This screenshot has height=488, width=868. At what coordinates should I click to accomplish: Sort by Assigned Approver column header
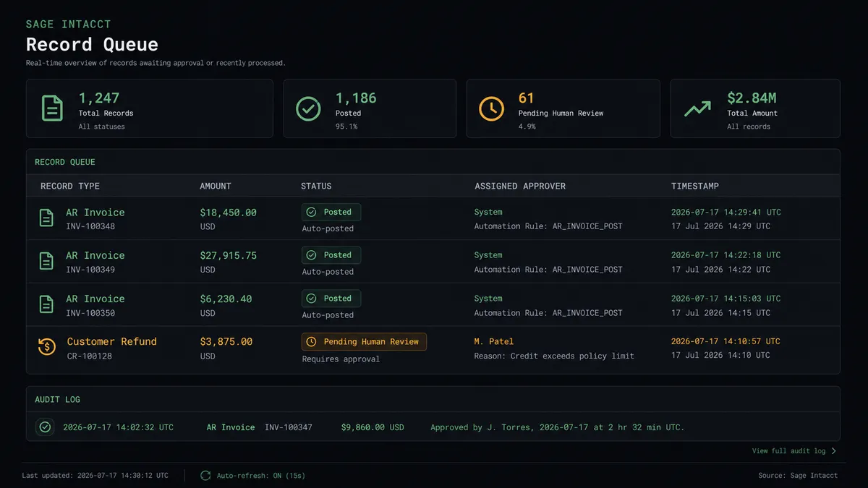click(x=520, y=186)
